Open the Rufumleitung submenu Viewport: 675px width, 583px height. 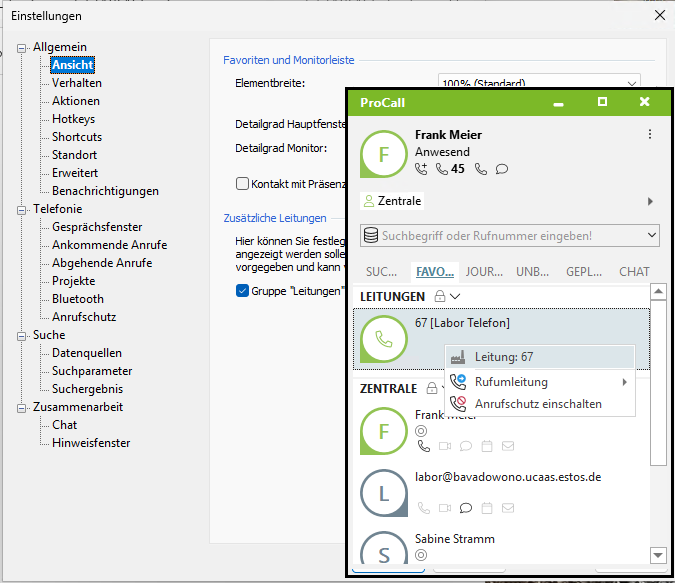pyautogui.click(x=540, y=382)
